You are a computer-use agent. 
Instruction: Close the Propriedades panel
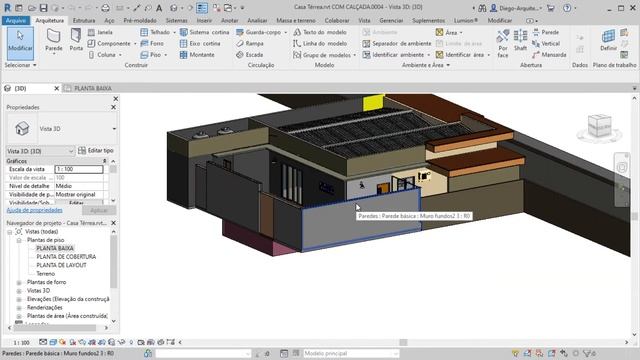[113, 107]
